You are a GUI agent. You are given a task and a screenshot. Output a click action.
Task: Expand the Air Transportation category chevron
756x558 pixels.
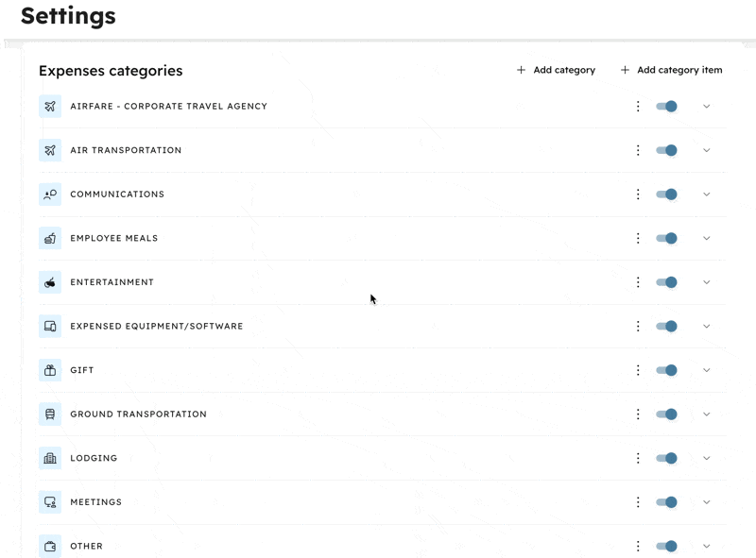tap(706, 150)
